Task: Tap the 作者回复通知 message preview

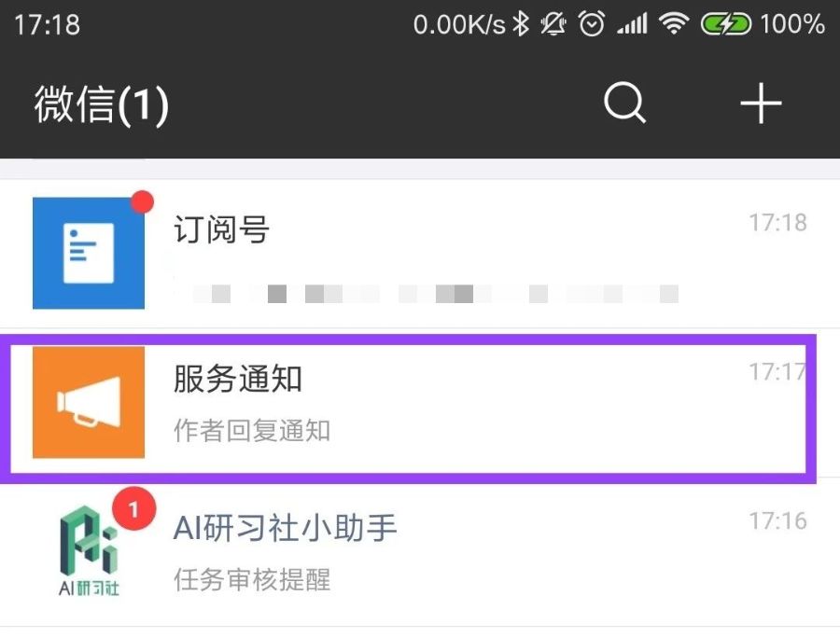Action: 252,431
